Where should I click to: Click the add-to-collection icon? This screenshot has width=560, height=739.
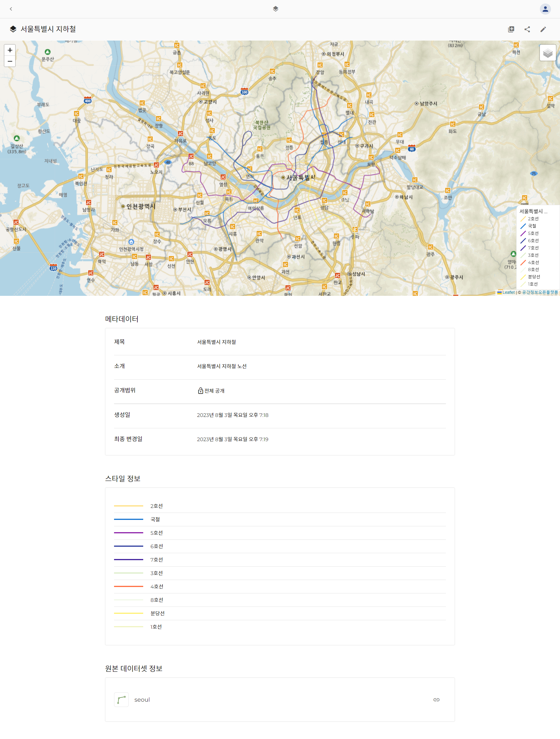511,29
